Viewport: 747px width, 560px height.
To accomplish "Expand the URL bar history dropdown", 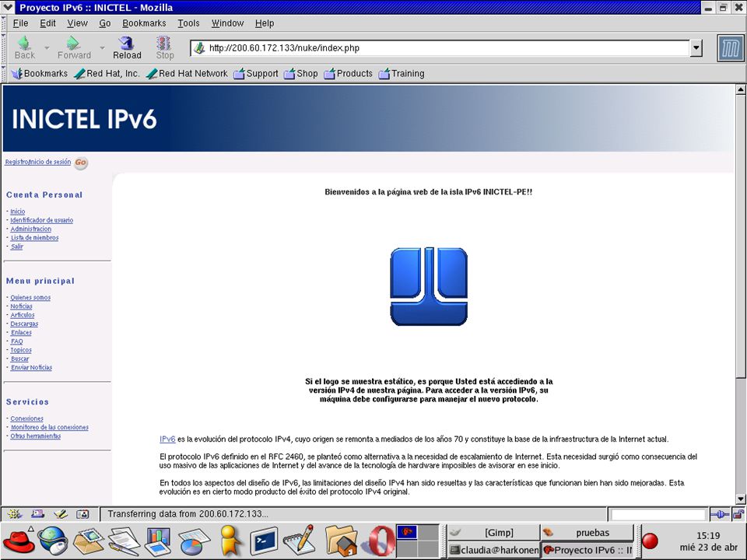I will (x=696, y=47).
